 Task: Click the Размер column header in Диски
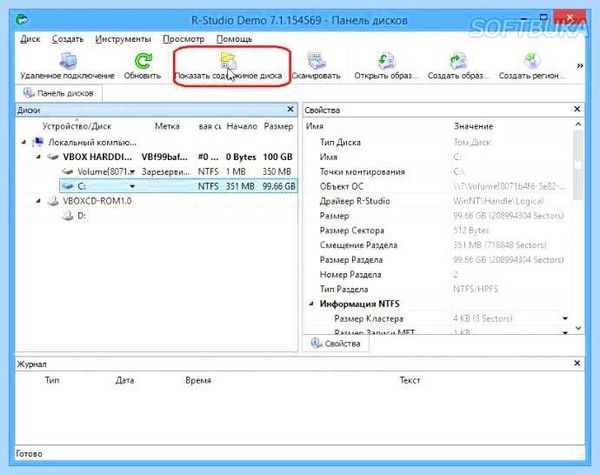278,126
